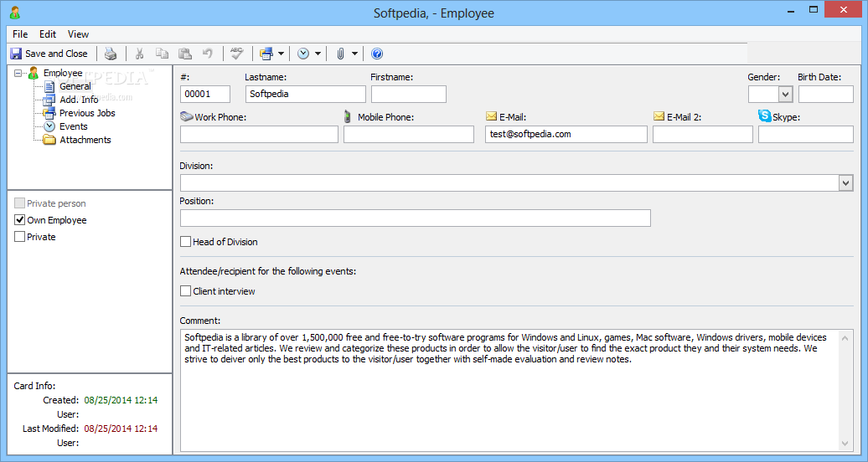Click the clock events toolbar icon
Image resolution: width=868 pixels, height=462 pixels.
tap(303, 54)
